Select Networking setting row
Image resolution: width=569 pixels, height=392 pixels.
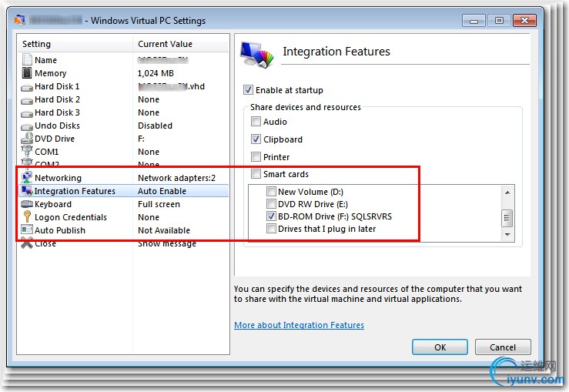[123, 177]
